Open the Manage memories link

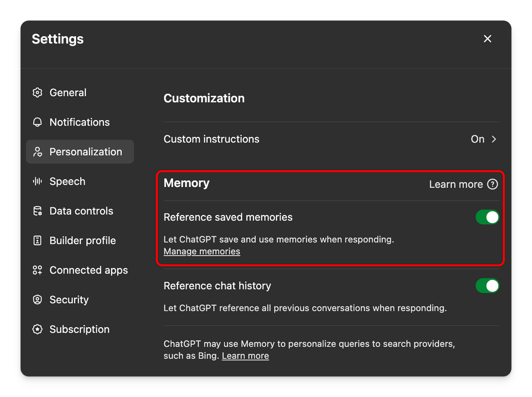(202, 251)
